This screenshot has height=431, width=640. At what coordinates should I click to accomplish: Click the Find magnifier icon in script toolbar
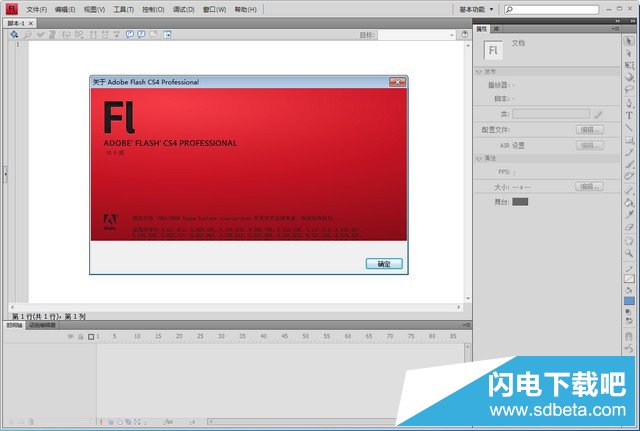click(27, 35)
